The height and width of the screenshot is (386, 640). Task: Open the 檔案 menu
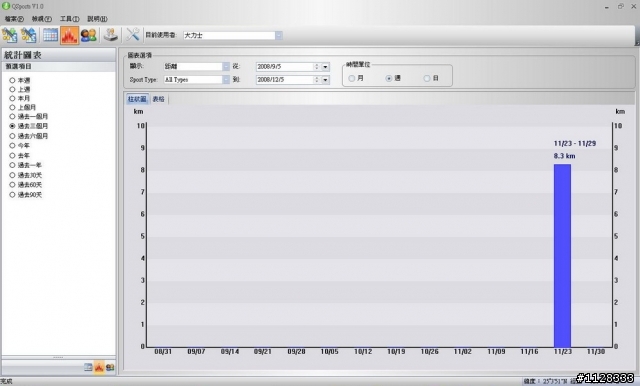tap(14, 19)
